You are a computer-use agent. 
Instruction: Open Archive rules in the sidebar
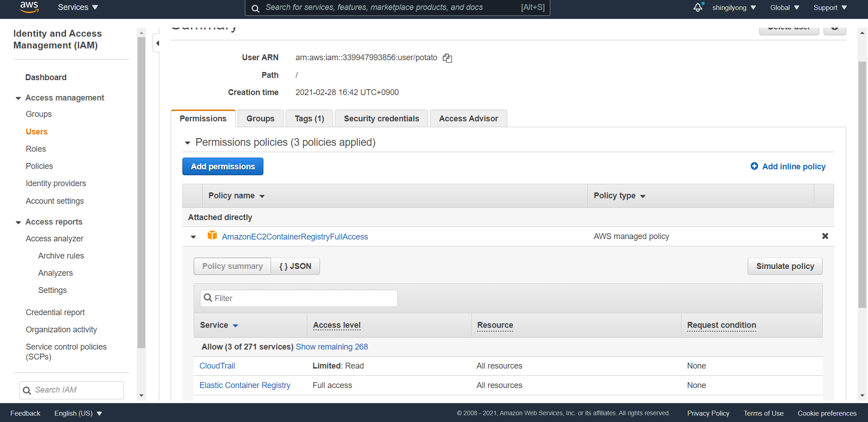pyautogui.click(x=61, y=256)
